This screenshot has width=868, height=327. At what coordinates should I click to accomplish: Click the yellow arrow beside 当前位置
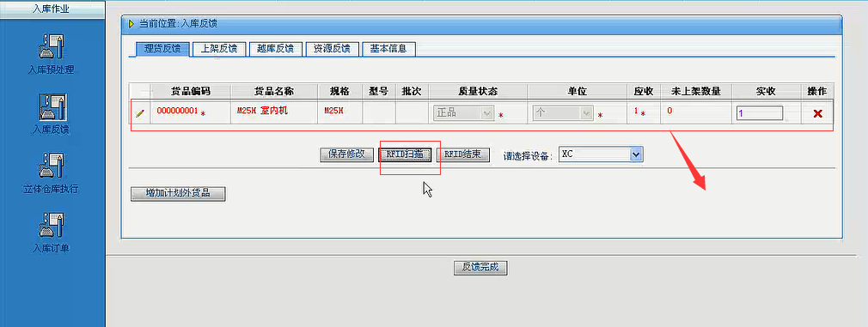[x=131, y=24]
